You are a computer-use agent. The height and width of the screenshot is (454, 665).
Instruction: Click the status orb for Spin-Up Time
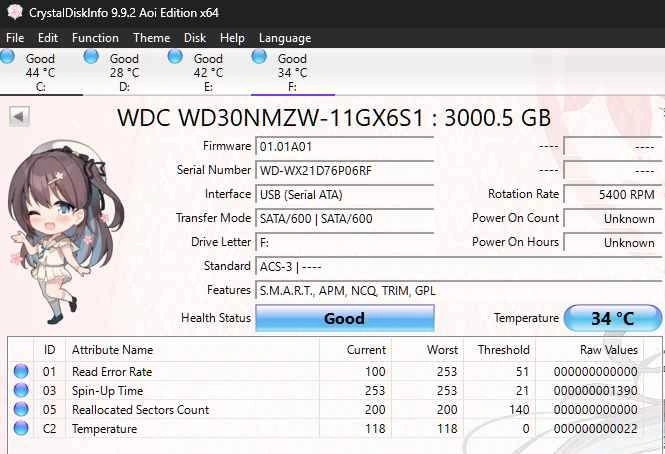click(x=21, y=390)
